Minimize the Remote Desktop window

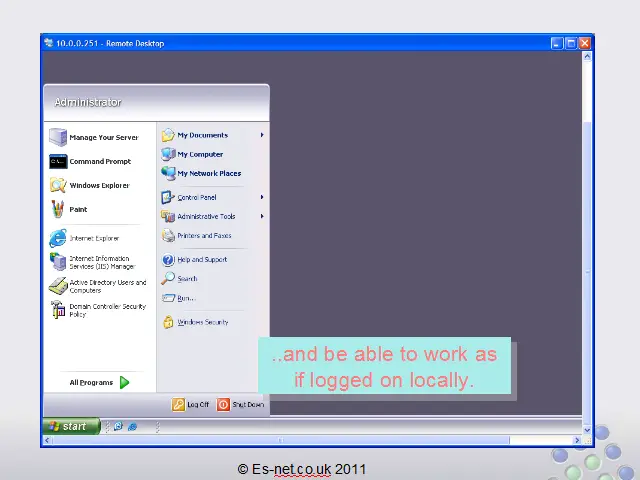click(x=557, y=43)
